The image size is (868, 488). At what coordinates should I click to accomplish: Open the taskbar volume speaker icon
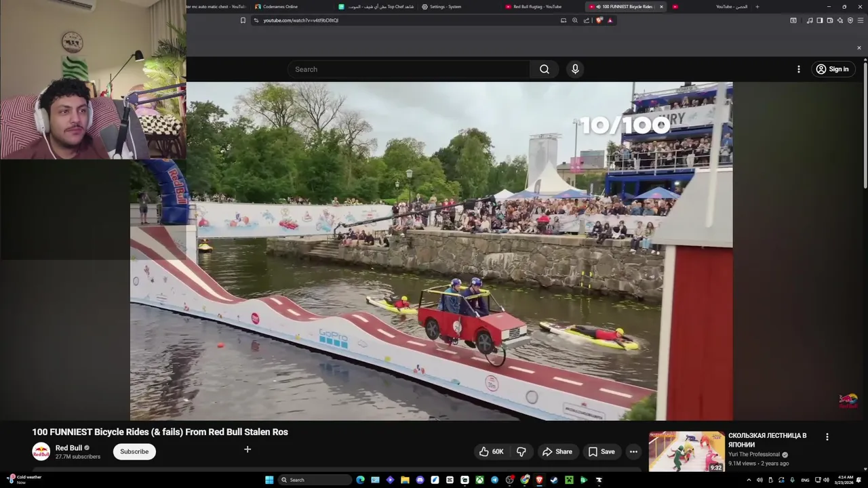click(826, 480)
